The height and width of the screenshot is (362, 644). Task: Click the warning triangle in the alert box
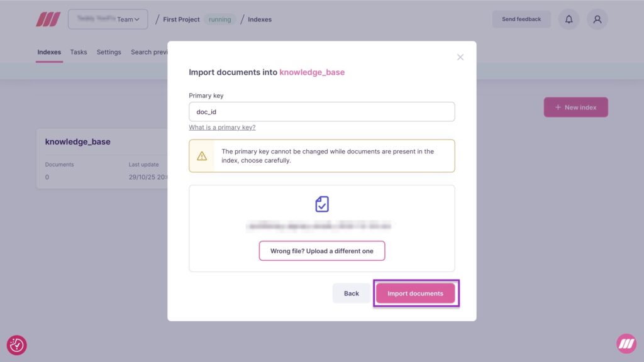point(202,156)
